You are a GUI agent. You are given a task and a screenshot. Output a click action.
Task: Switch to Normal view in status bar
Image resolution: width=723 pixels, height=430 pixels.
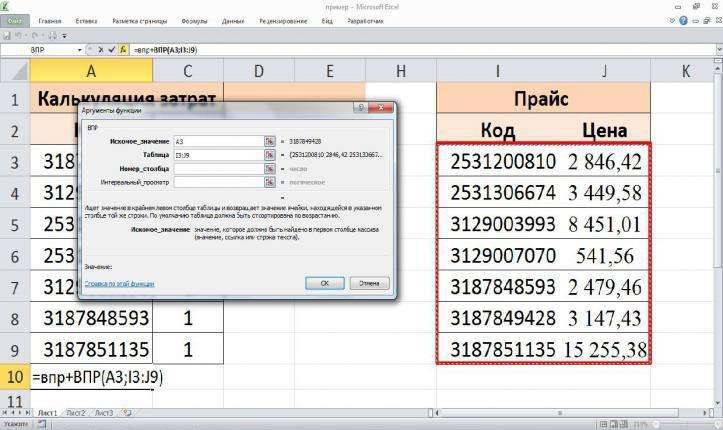pos(604,424)
